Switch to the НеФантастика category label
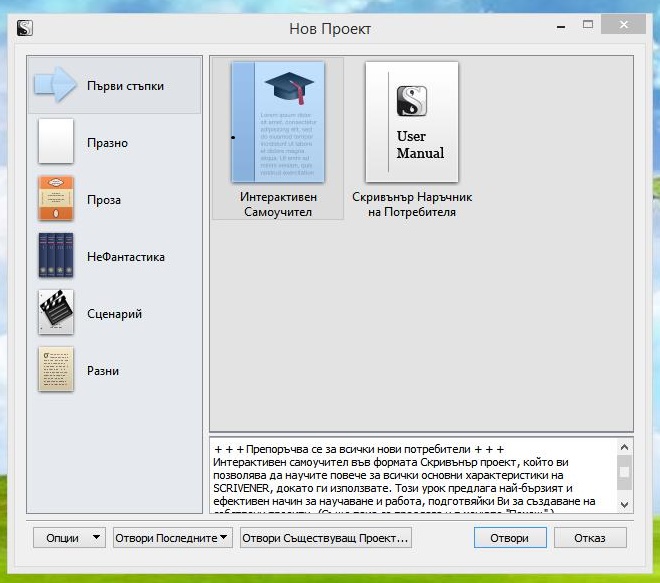 pos(126,257)
